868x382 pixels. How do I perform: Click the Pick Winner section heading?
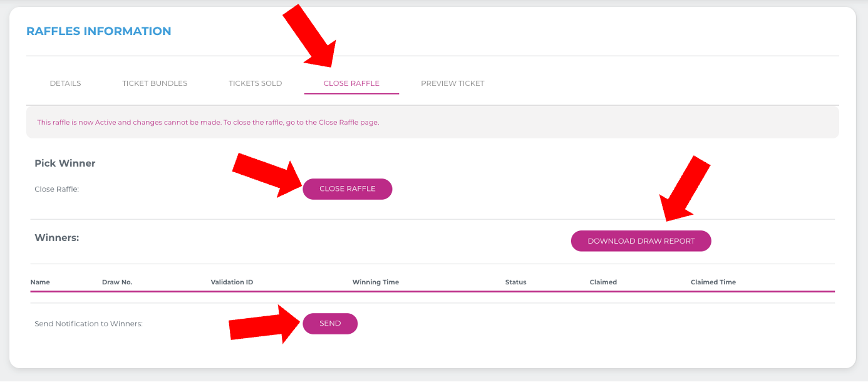pyautogui.click(x=65, y=163)
